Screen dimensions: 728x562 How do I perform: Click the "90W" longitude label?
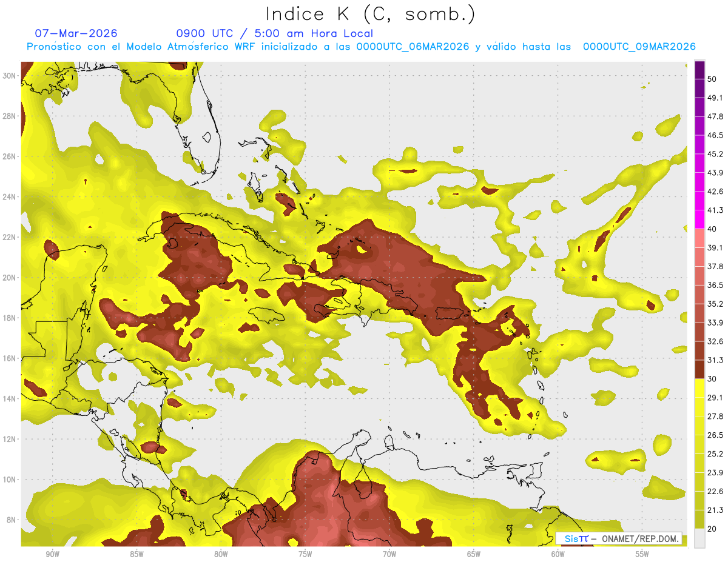coord(52,554)
